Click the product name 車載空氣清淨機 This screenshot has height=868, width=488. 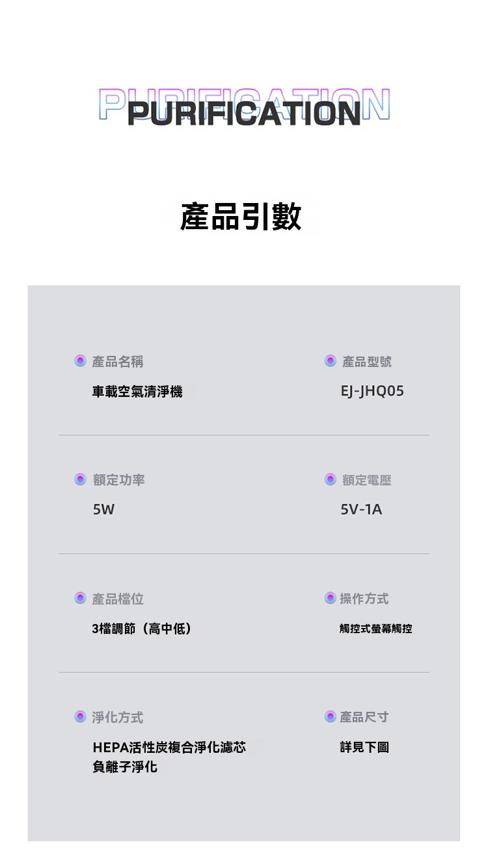coord(137,392)
